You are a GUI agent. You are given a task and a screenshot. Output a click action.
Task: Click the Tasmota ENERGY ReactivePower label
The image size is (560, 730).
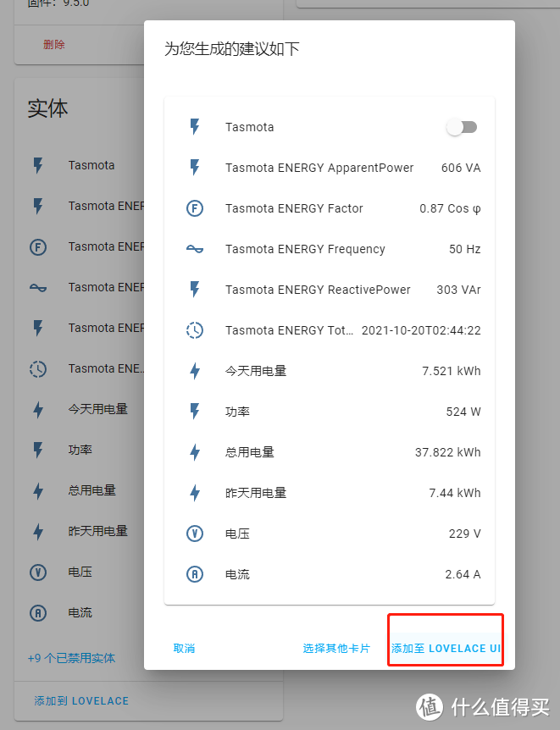tap(318, 290)
